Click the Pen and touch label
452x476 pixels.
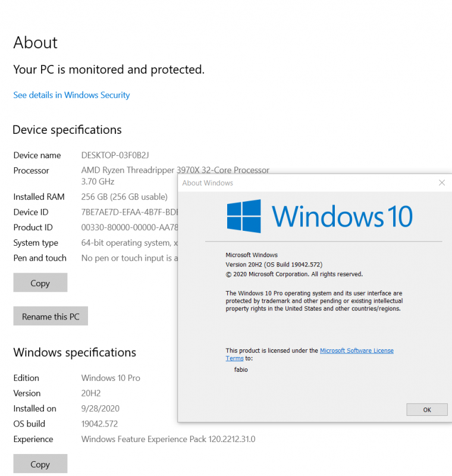pos(40,258)
